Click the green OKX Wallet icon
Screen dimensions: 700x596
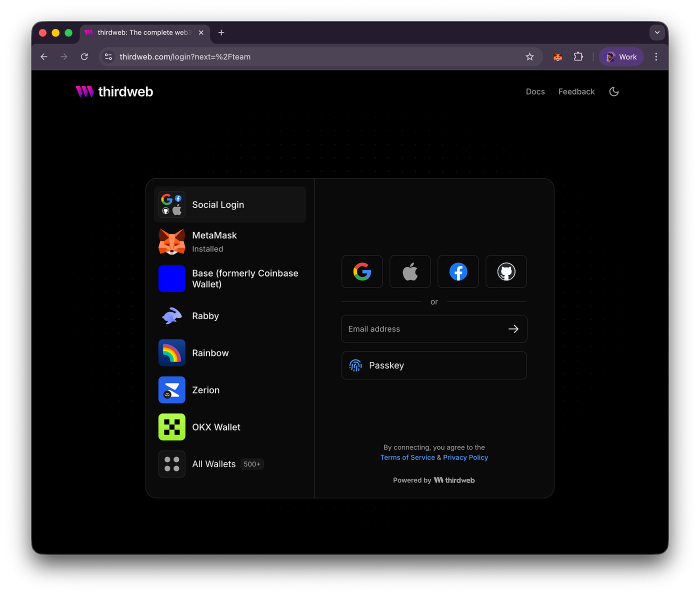pyautogui.click(x=172, y=427)
